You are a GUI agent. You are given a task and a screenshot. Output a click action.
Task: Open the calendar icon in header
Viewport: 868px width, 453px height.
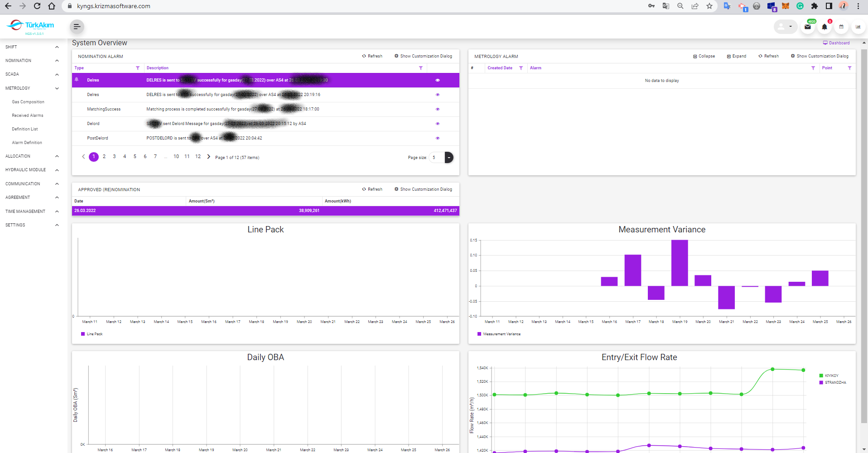841,27
